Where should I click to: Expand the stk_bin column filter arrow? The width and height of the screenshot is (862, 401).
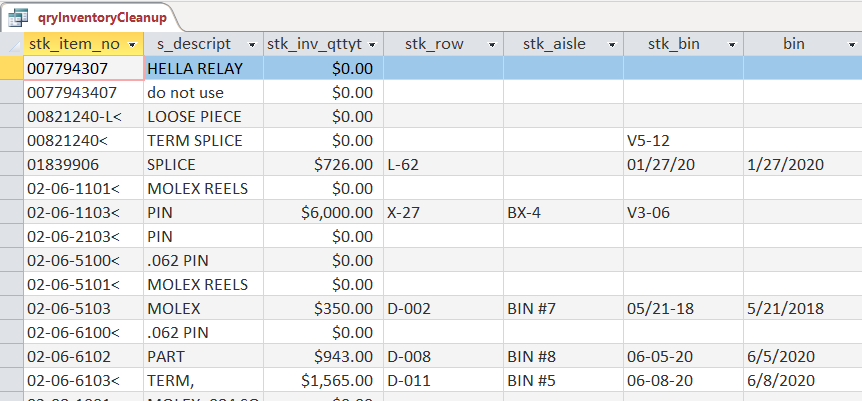(x=732, y=45)
